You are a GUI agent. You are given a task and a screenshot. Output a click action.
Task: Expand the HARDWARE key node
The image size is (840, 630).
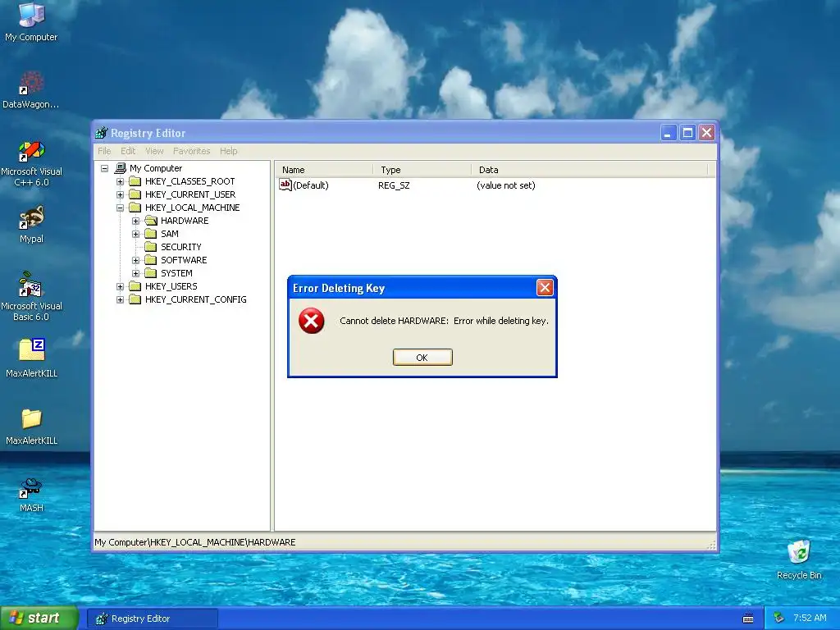point(135,221)
